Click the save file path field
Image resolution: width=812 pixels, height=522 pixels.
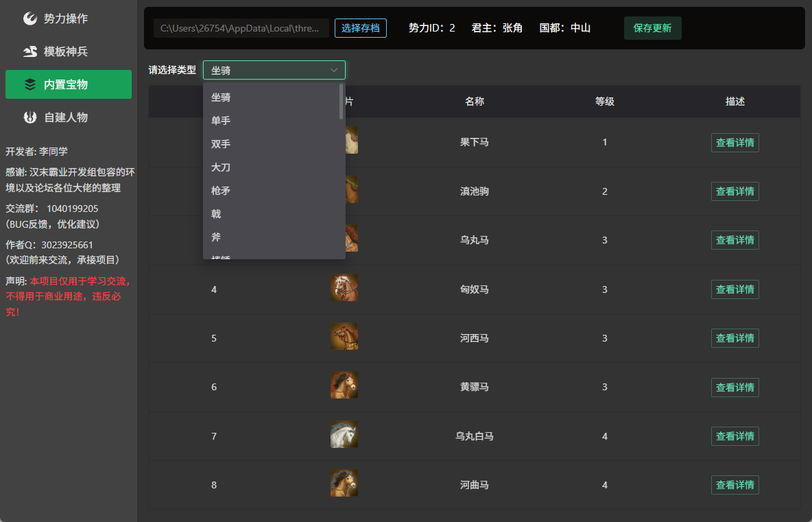click(x=241, y=28)
